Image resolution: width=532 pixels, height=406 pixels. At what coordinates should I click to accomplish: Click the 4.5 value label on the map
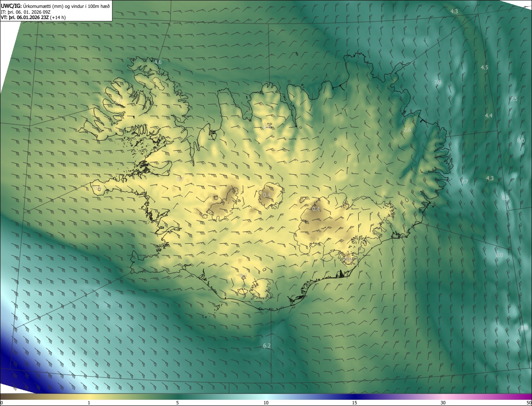[485, 67]
